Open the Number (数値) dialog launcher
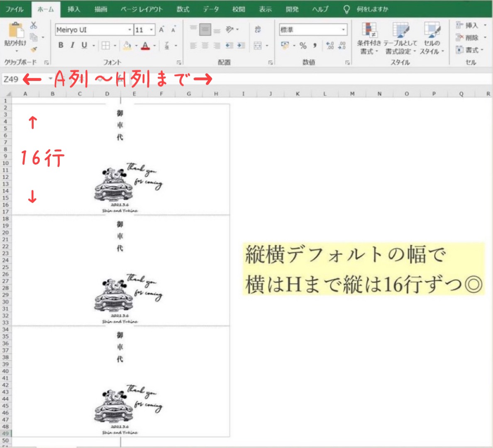The height and width of the screenshot is (448, 493). (x=347, y=63)
